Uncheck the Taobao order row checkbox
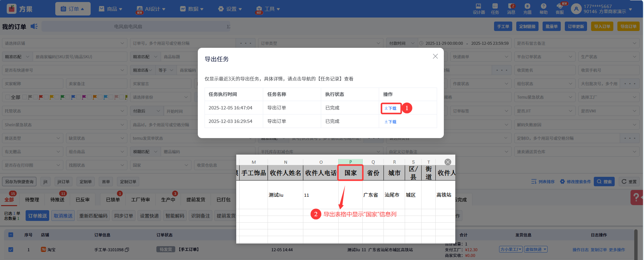This screenshot has width=644, height=260. (x=11, y=250)
